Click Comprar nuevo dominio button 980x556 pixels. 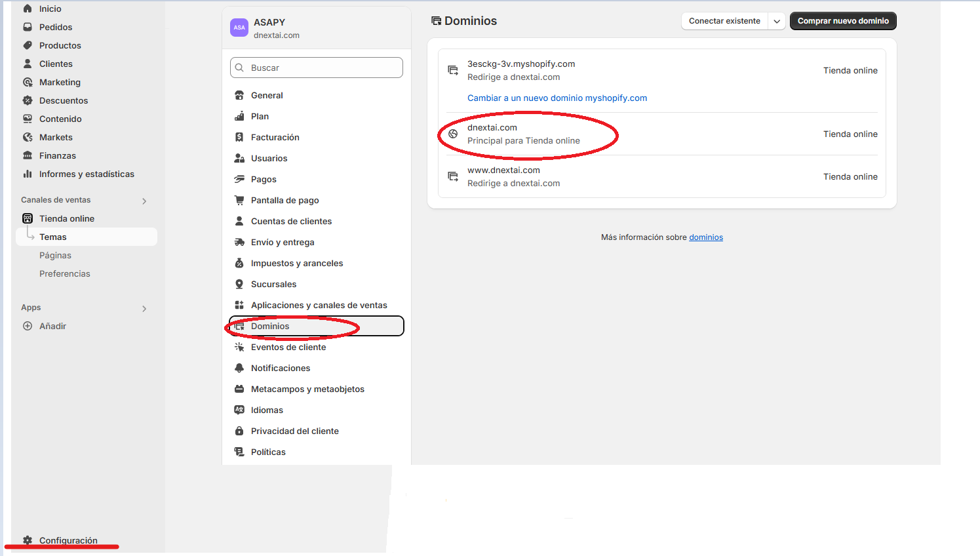pyautogui.click(x=843, y=21)
